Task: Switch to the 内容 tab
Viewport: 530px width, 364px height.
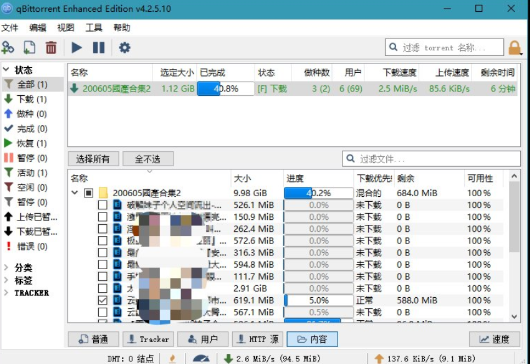Action: click(x=312, y=339)
